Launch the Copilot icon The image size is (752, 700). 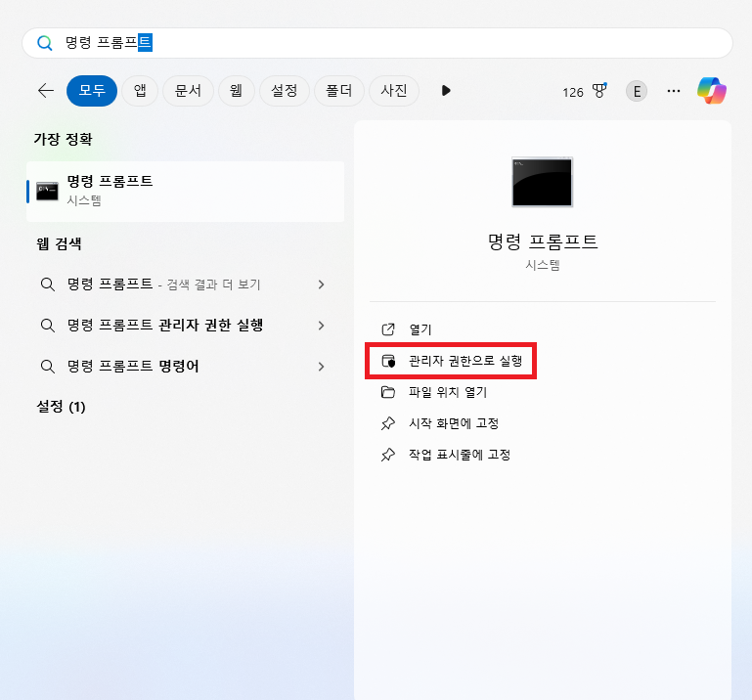point(712,91)
